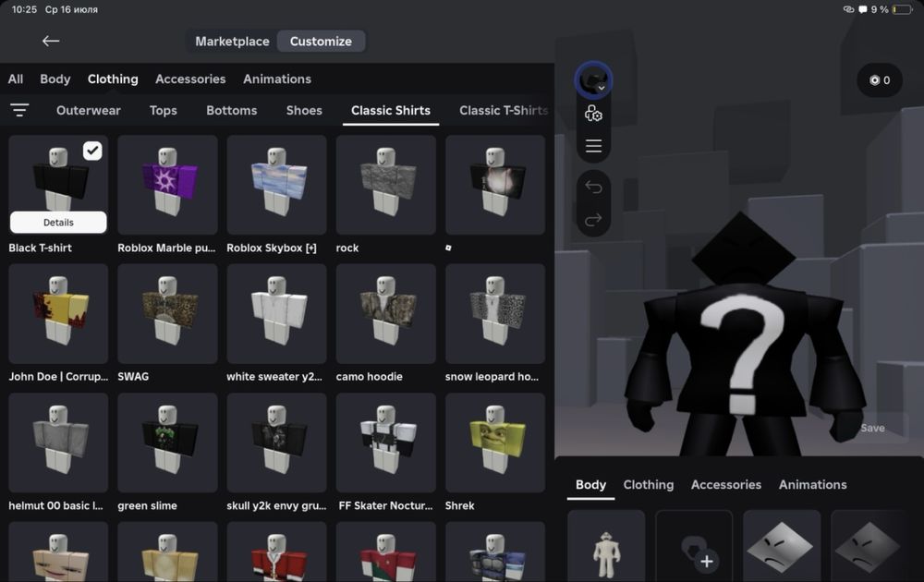924x582 pixels.
Task: Open the Classic T-Shirts subcategory
Action: pyautogui.click(x=504, y=110)
